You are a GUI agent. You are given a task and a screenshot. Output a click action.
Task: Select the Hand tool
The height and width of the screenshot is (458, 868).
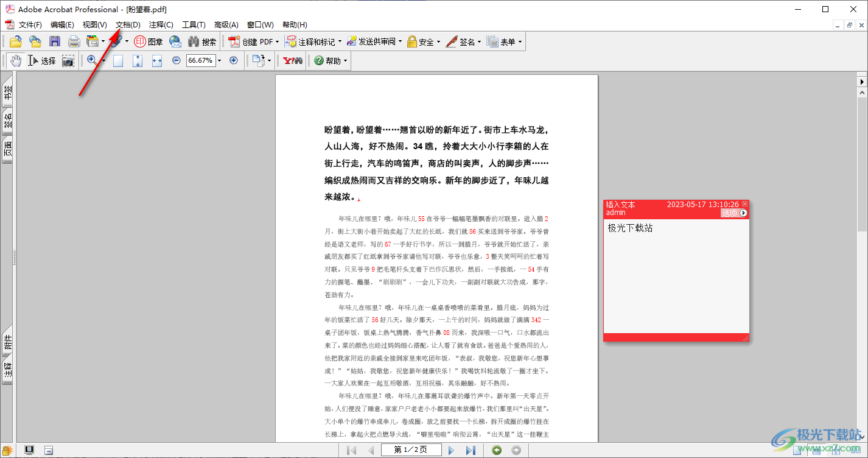coord(15,60)
